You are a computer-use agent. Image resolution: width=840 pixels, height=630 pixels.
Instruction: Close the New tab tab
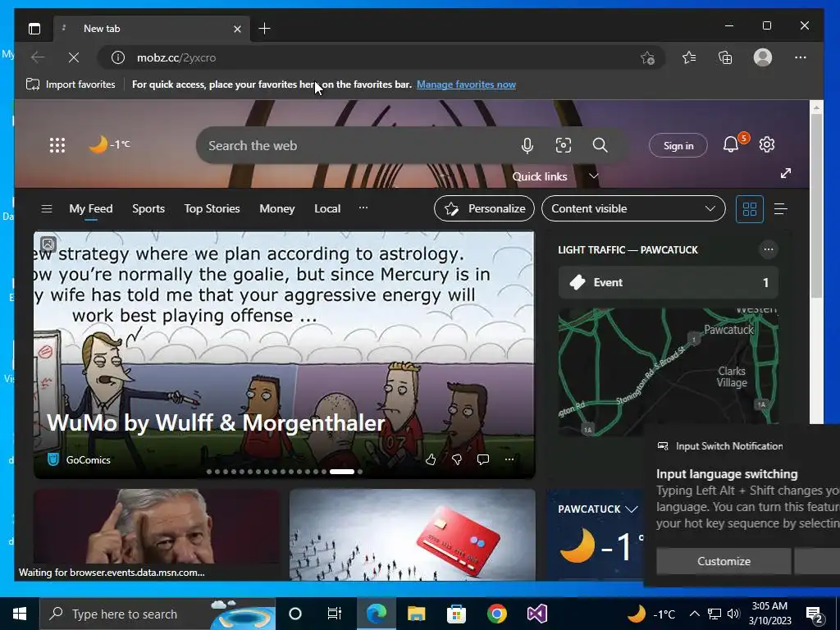tap(237, 29)
